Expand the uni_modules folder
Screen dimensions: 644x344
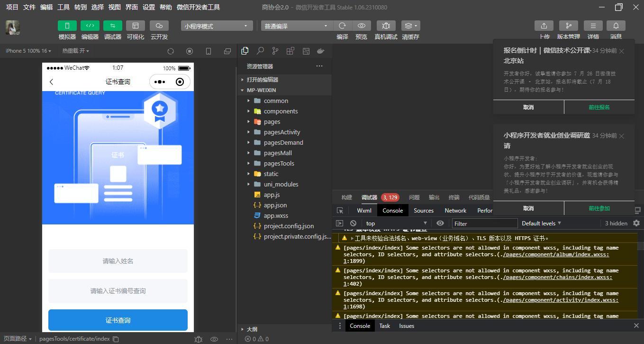[x=284, y=184]
